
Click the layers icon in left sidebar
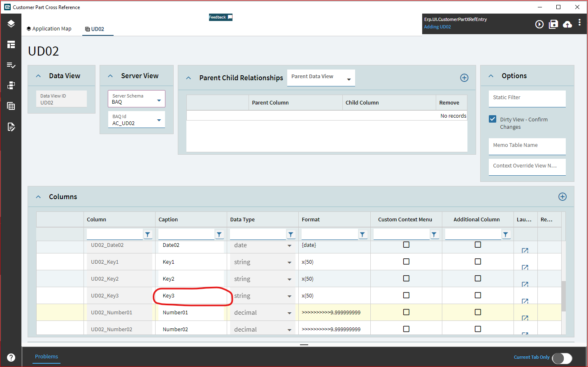tap(11, 24)
